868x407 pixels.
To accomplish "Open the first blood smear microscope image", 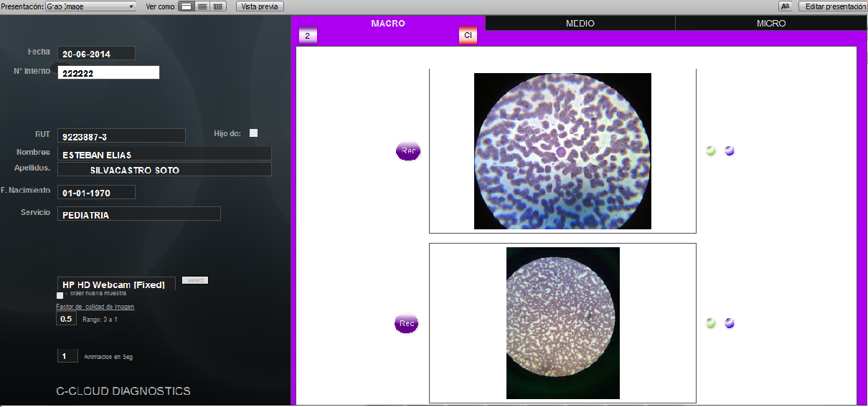I will pos(562,151).
